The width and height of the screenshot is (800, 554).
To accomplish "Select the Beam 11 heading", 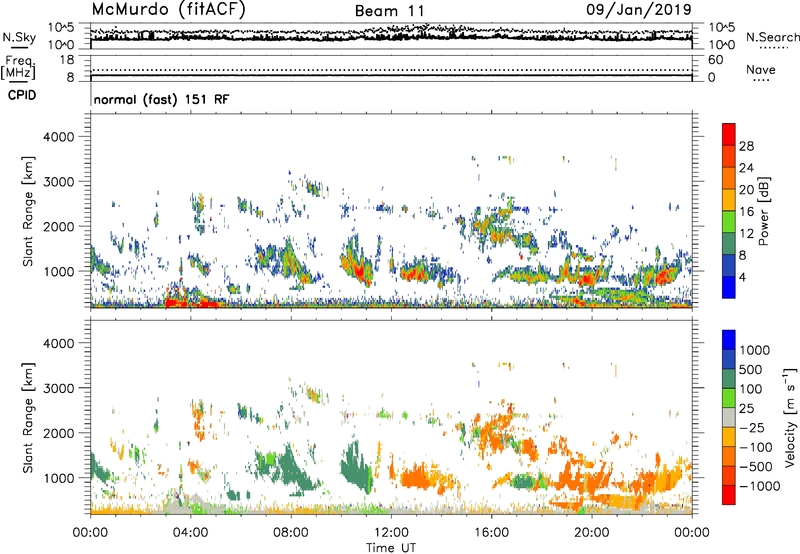I will click(389, 11).
